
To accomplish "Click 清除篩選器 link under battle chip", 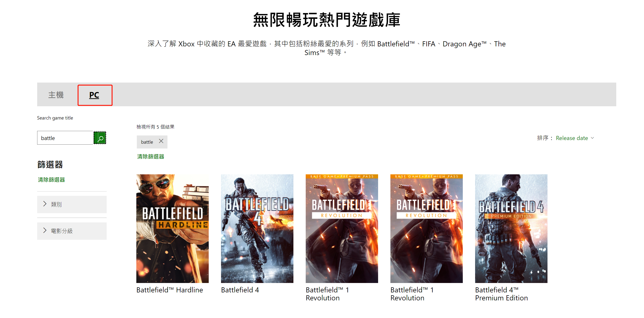I will click(151, 156).
